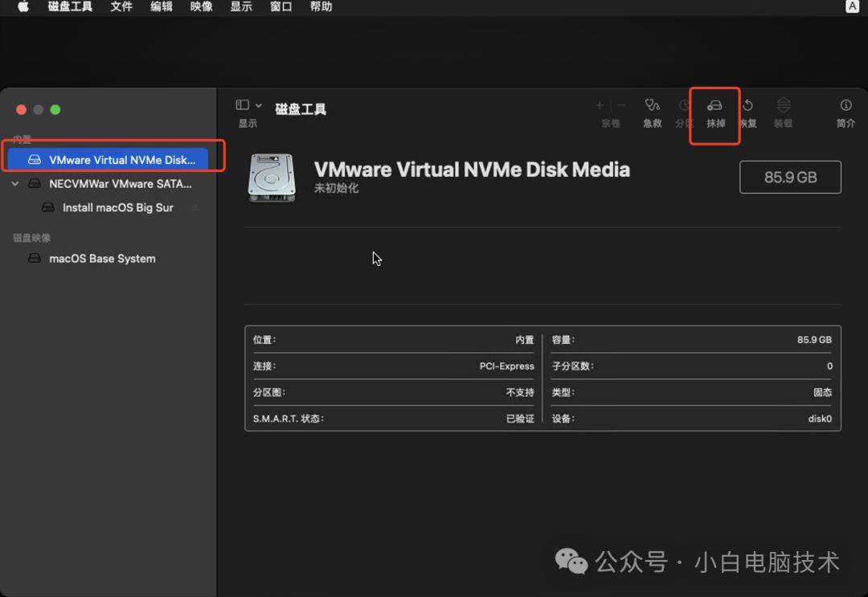Click the minus icon to remove a volume
Viewport: 868px width, 597px height.
(621, 104)
